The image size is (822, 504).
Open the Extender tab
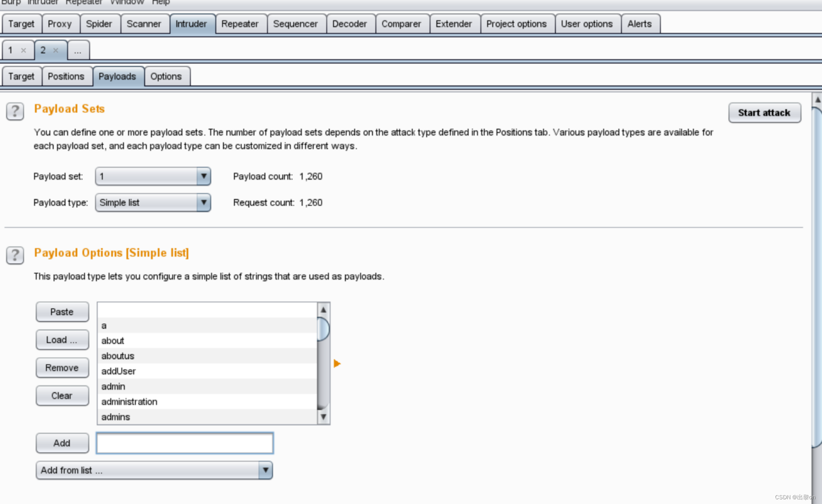[454, 24]
